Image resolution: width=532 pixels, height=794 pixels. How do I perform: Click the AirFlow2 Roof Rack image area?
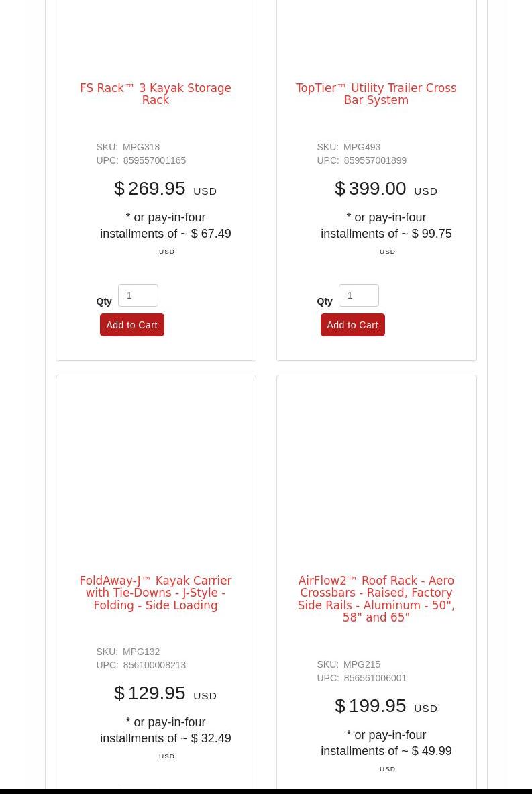click(x=376, y=473)
